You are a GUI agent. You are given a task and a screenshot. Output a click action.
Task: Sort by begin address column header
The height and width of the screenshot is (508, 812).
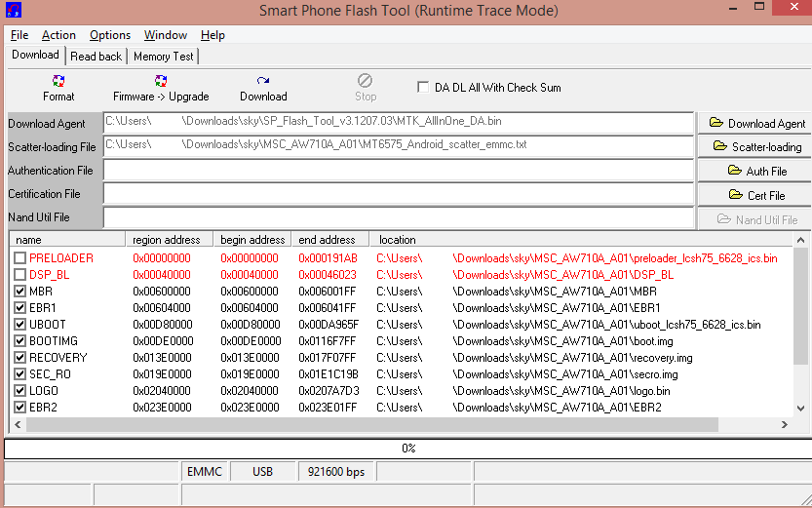click(x=252, y=239)
